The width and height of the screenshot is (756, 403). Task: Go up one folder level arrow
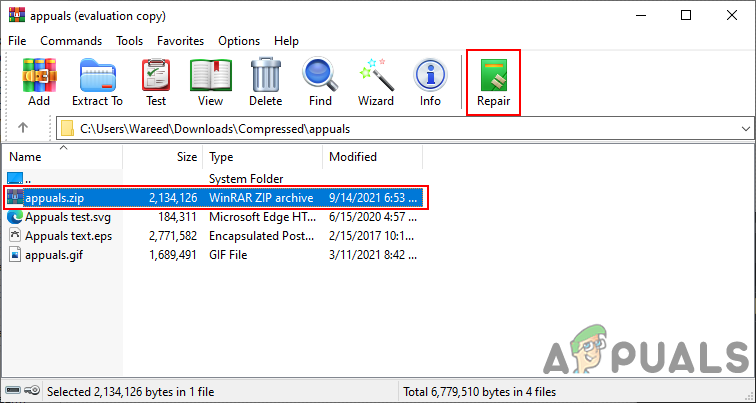click(23, 128)
